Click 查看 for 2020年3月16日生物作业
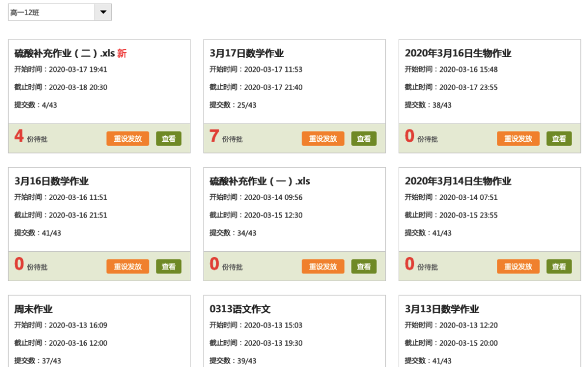Viewport: 588px width, 367px height. (559, 138)
